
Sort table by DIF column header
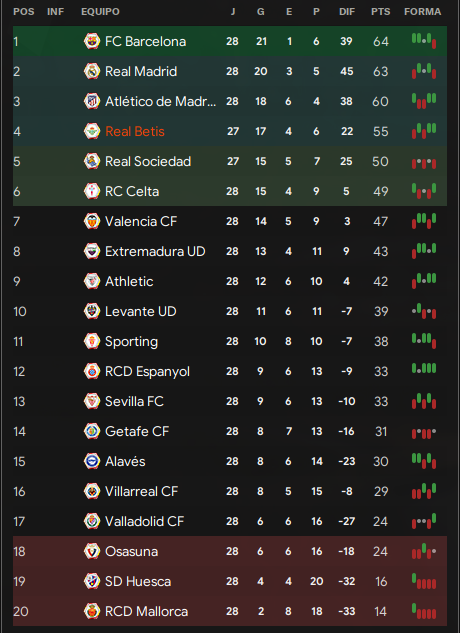[347, 12]
